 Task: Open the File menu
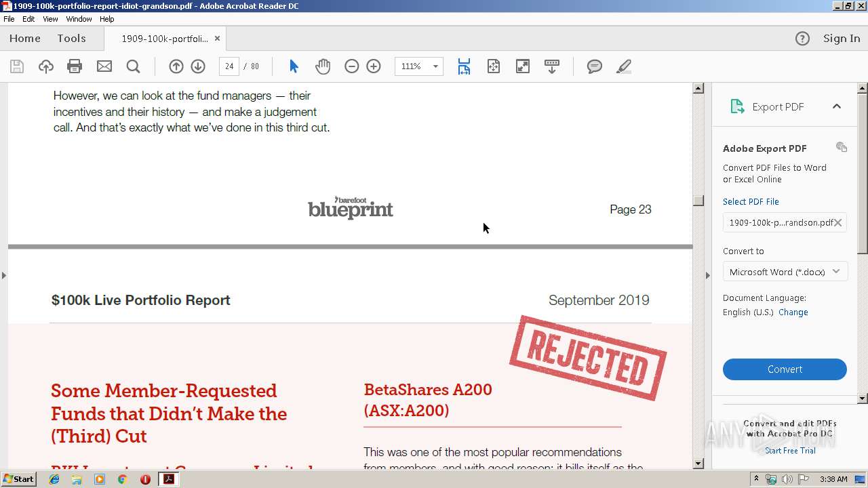[x=9, y=19]
